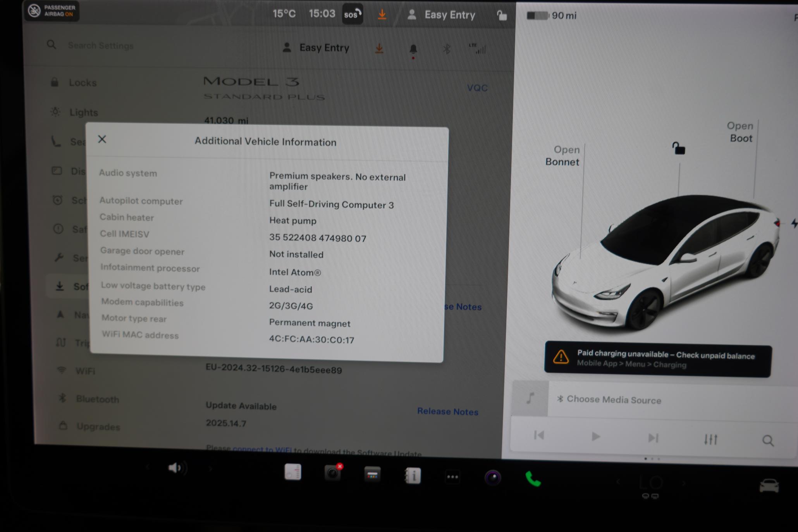Tap connect to WiFi link
Viewport: 798px width, 532px height.
[x=262, y=450]
